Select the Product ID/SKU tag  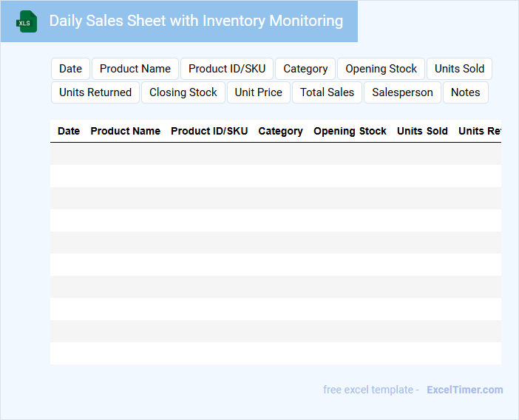[227, 69]
